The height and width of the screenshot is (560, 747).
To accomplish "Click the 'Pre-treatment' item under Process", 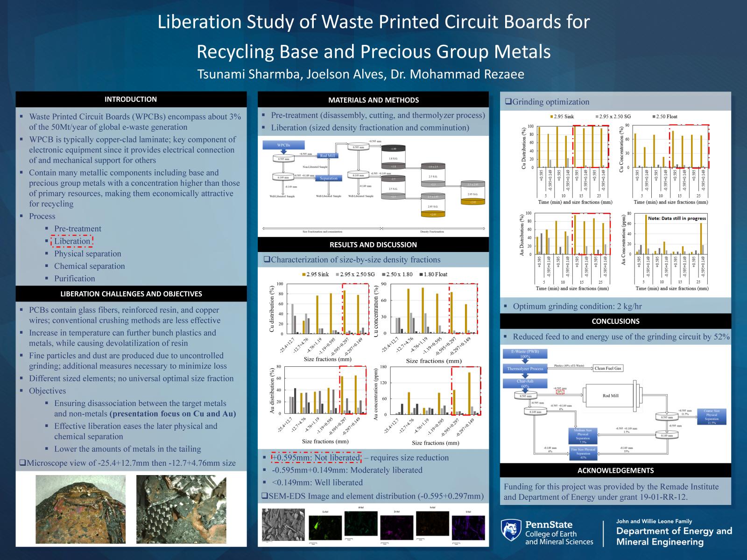I will pyautogui.click(x=78, y=229).
